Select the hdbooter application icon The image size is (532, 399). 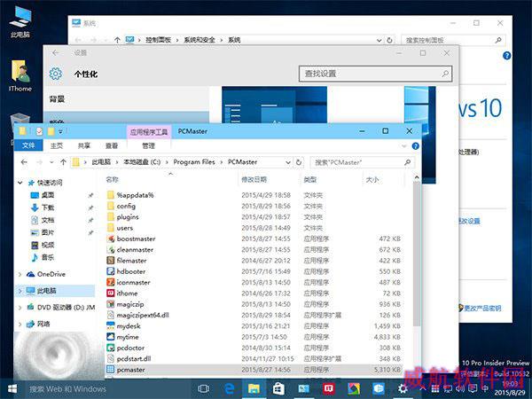tap(111, 271)
